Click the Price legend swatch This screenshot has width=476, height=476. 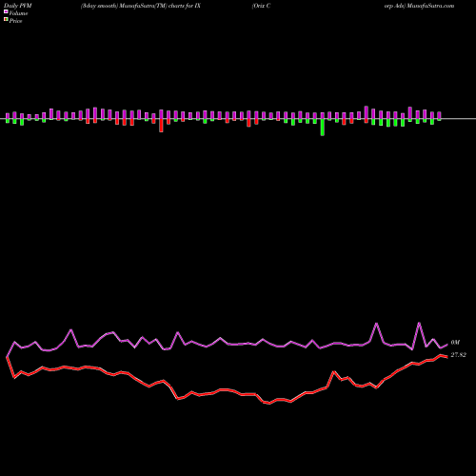(x=6, y=20)
